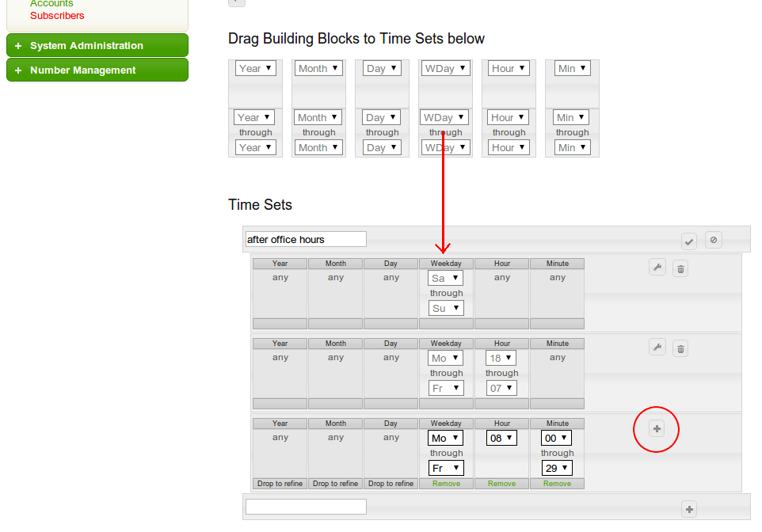Add the new period using the circled plus icon
Screen dimensions: 762x532
click(x=657, y=429)
